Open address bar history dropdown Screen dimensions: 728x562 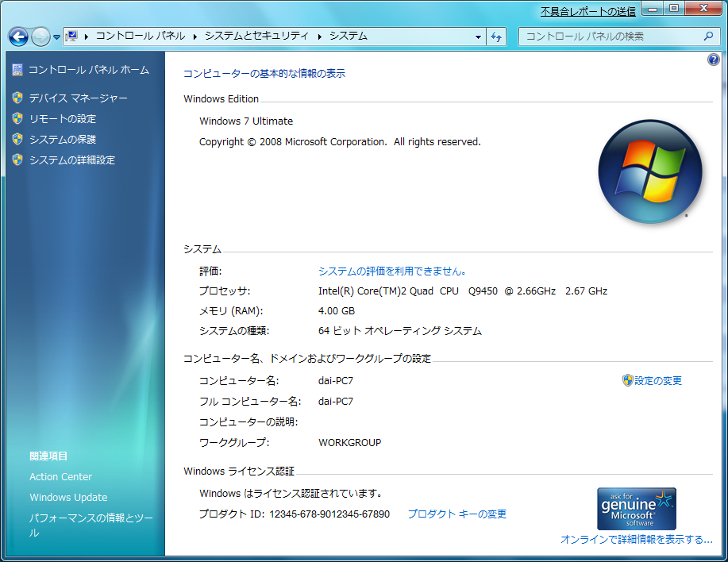(478, 37)
